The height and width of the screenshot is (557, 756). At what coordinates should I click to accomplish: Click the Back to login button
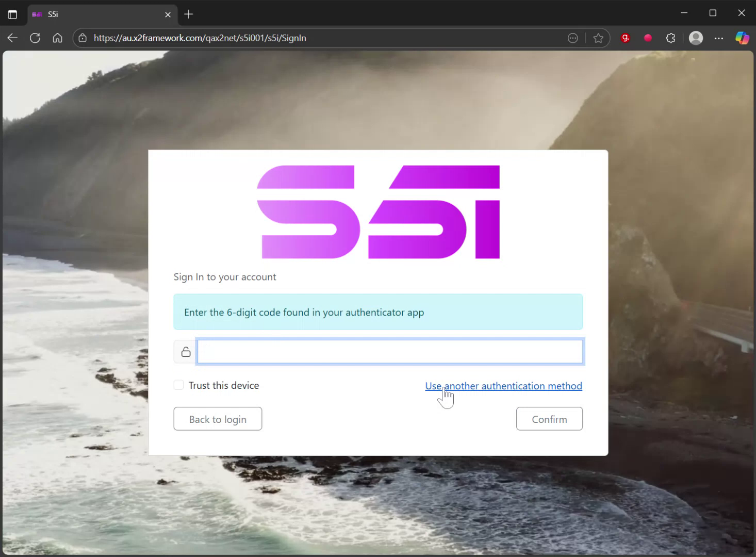(x=218, y=419)
